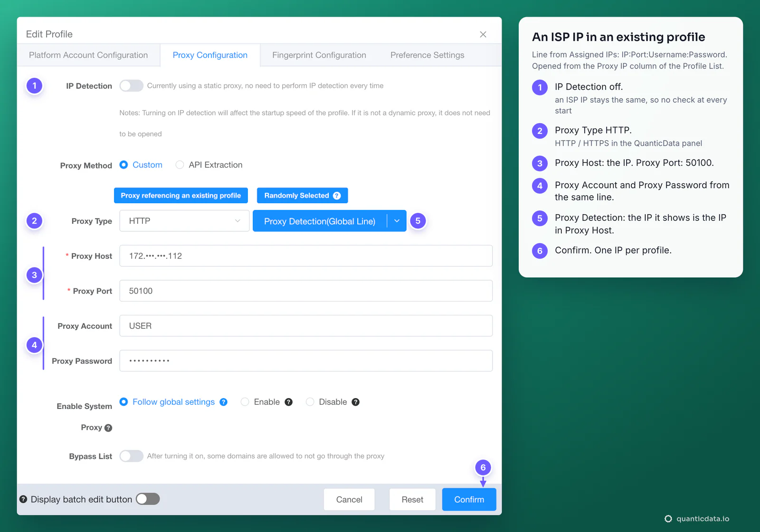Viewport: 760px width, 532px height.
Task: Click the Proxy Port field showing 50100
Action: pos(306,291)
